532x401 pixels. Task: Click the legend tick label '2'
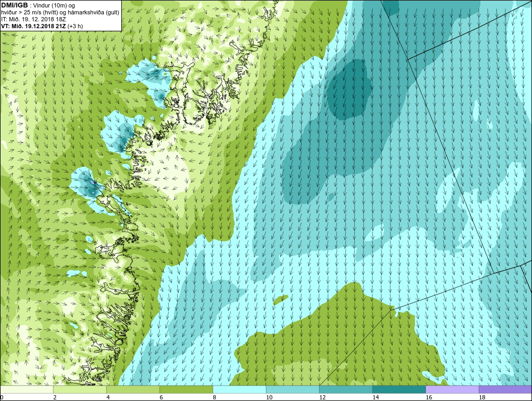coord(55,397)
